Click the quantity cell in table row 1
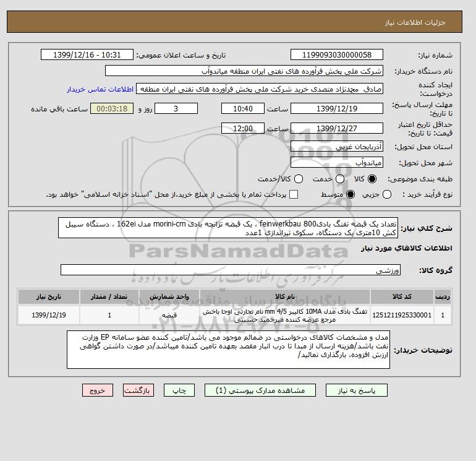The height and width of the screenshot is (461, 476). point(109,315)
